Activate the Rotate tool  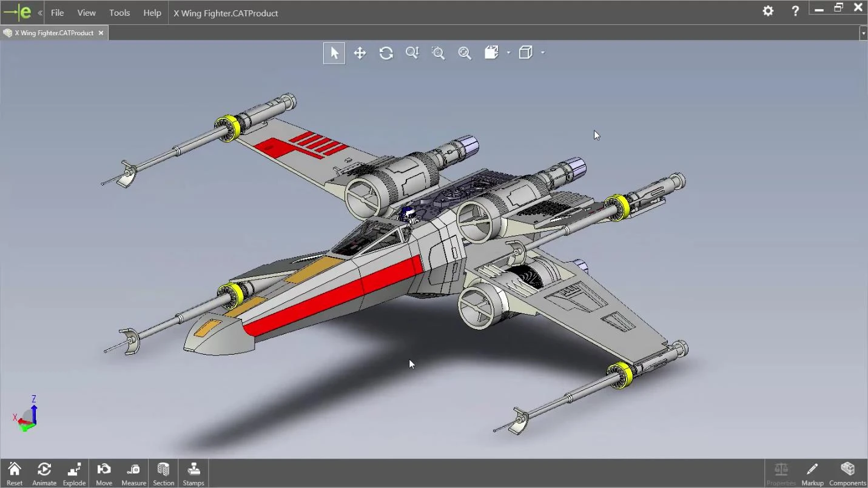(x=386, y=53)
